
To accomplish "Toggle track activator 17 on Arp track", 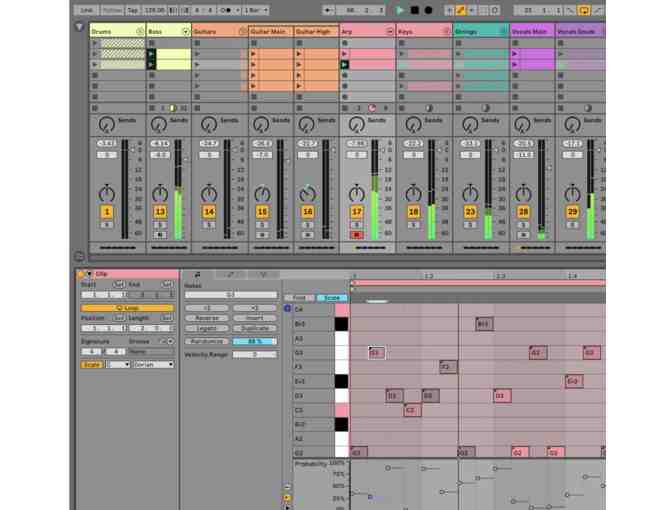I will point(357,212).
